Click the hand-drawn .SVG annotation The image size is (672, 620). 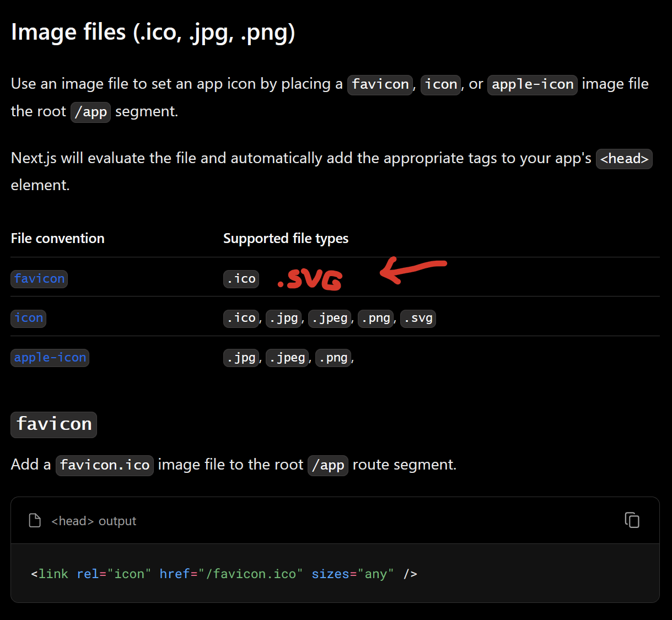[x=309, y=279]
